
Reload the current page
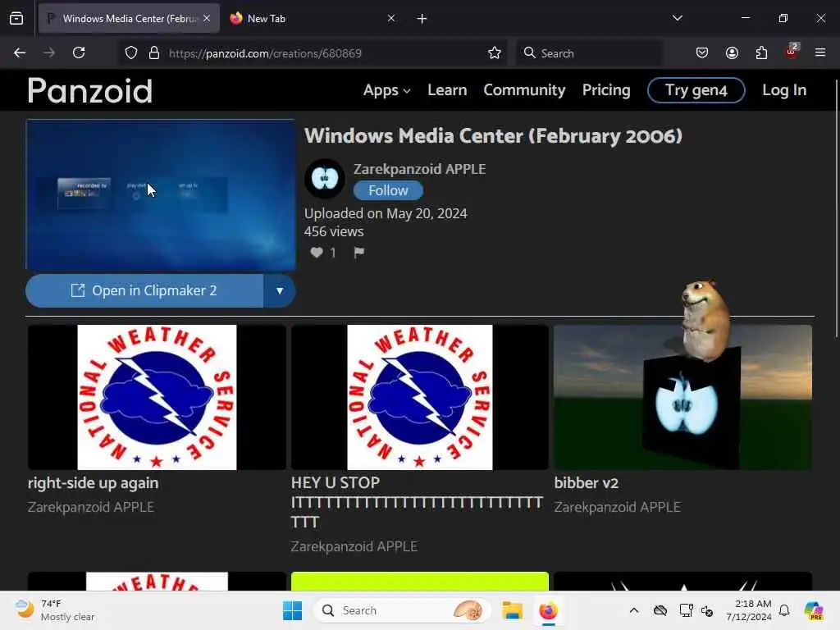pyautogui.click(x=79, y=52)
